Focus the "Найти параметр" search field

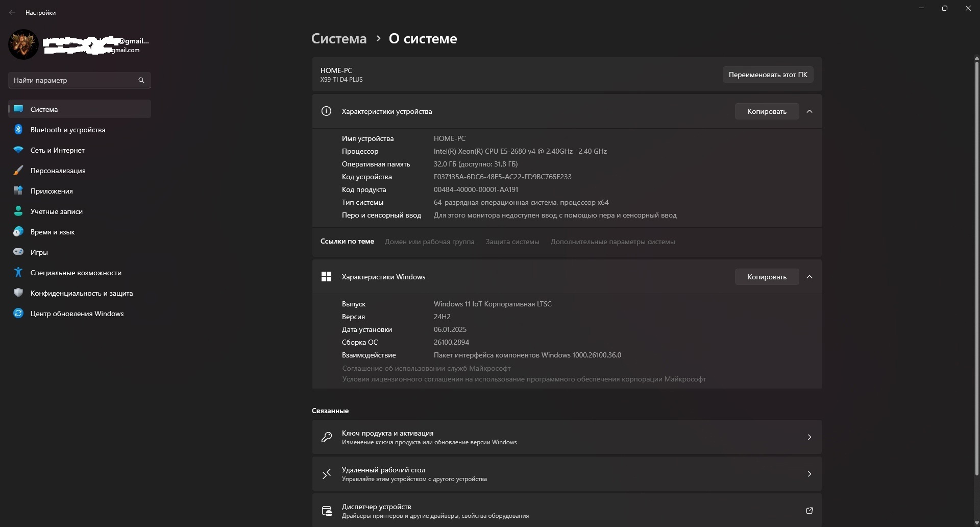pos(80,80)
